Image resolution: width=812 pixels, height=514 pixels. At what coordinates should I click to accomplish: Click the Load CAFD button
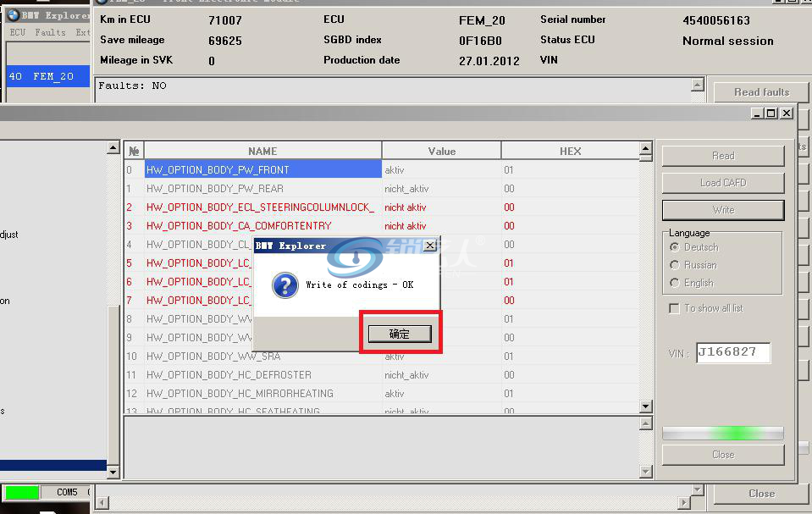click(x=723, y=182)
